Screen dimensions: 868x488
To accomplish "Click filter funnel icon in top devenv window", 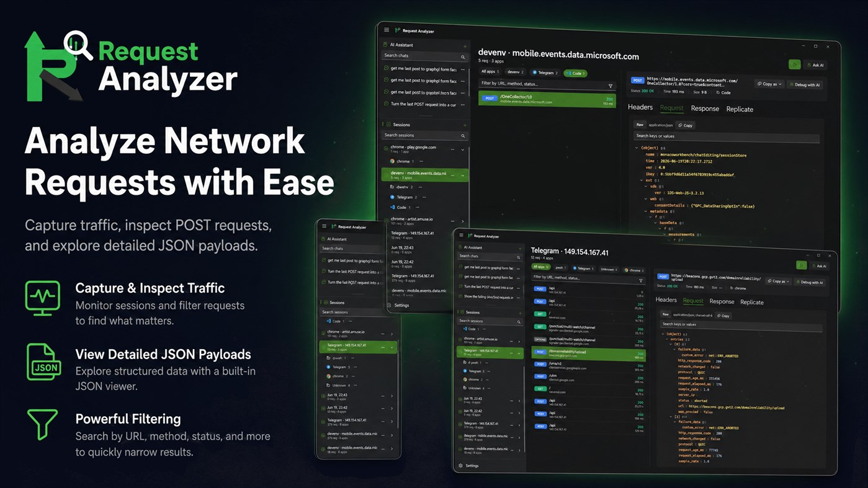I will tap(610, 86).
